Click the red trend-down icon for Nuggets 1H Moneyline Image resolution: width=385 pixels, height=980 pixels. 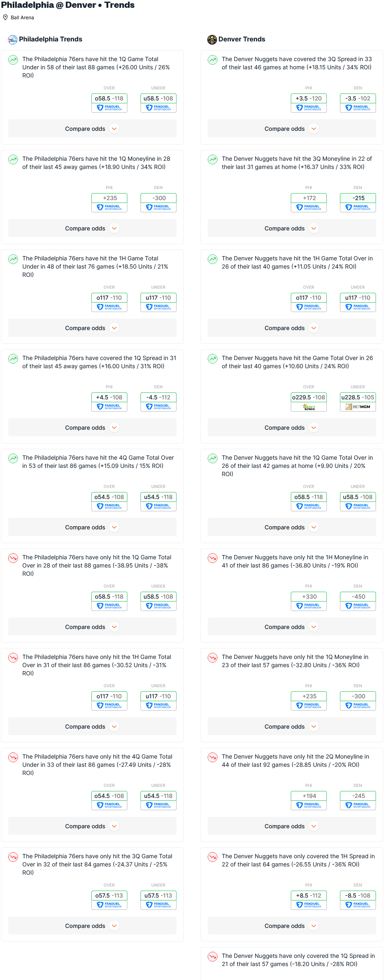213,558
